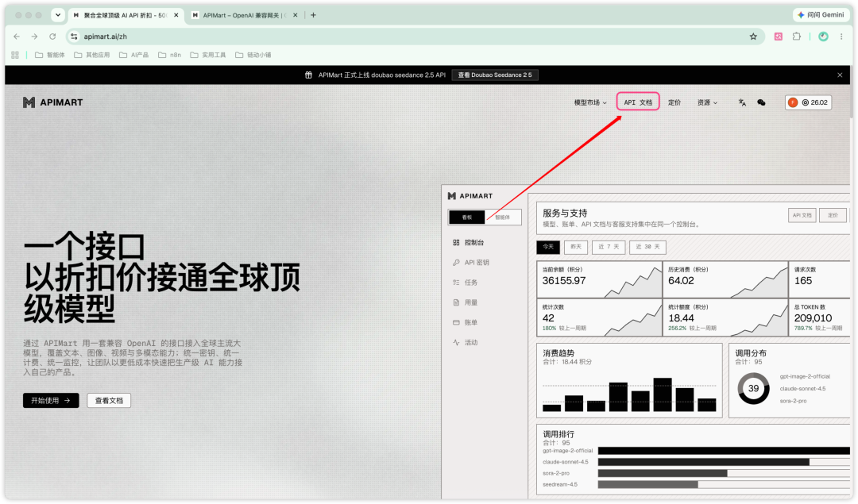
Task: Click the 当前余额 36155.97 card
Action: tap(599, 279)
